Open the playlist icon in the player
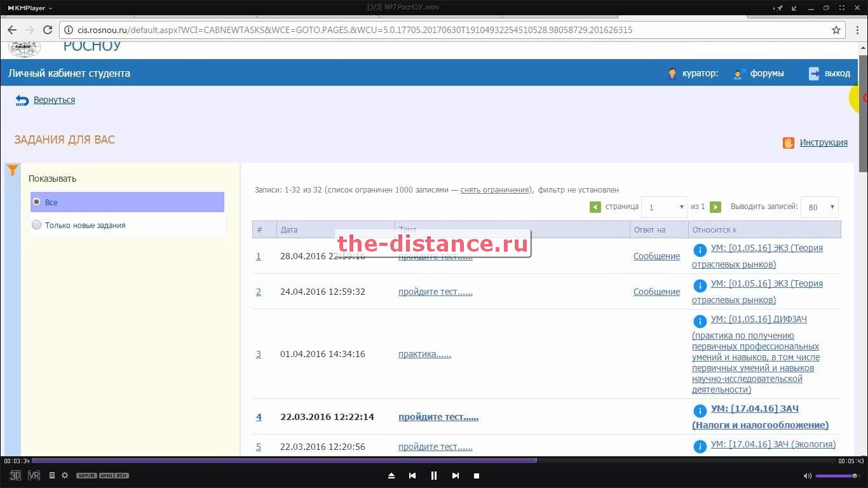 [x=52, y=475]
